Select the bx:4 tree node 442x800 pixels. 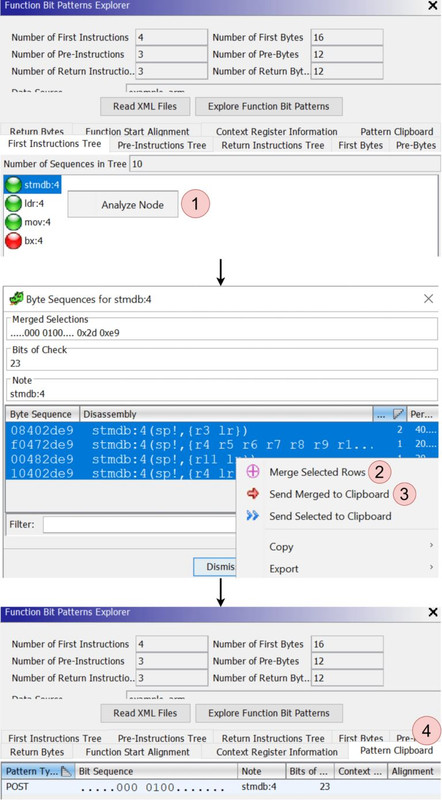pos(33,240)
